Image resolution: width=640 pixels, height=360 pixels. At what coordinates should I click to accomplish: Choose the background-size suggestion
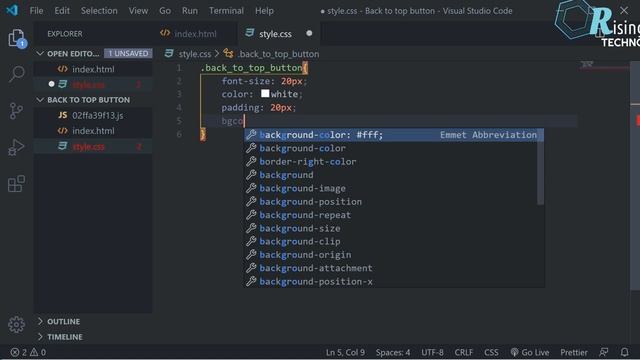391,228
